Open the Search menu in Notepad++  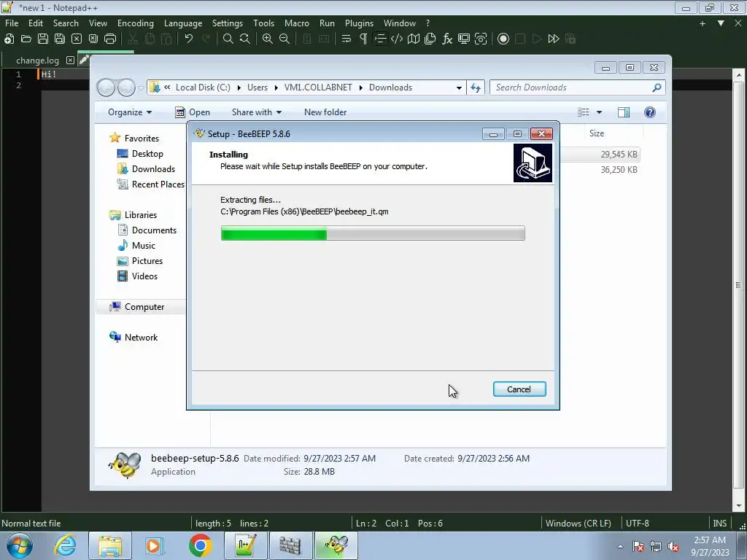pos(66,23)
